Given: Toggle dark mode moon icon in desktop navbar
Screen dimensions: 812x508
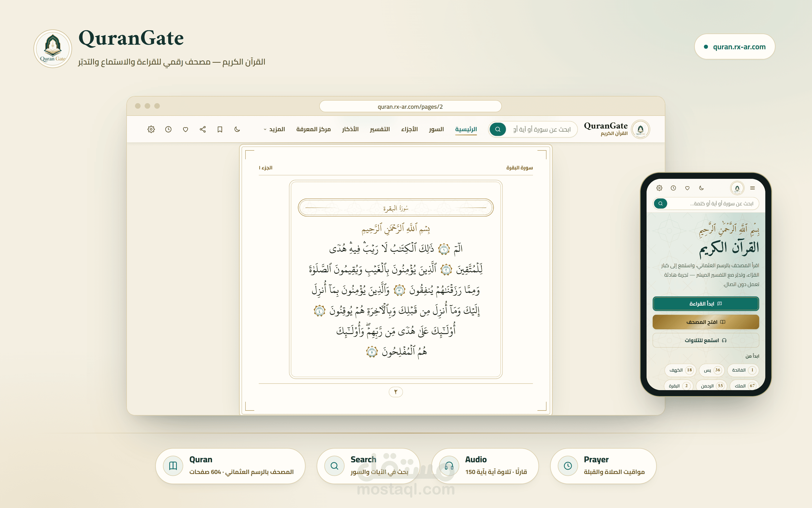Looking at the screenshot, I should [237, 129].
